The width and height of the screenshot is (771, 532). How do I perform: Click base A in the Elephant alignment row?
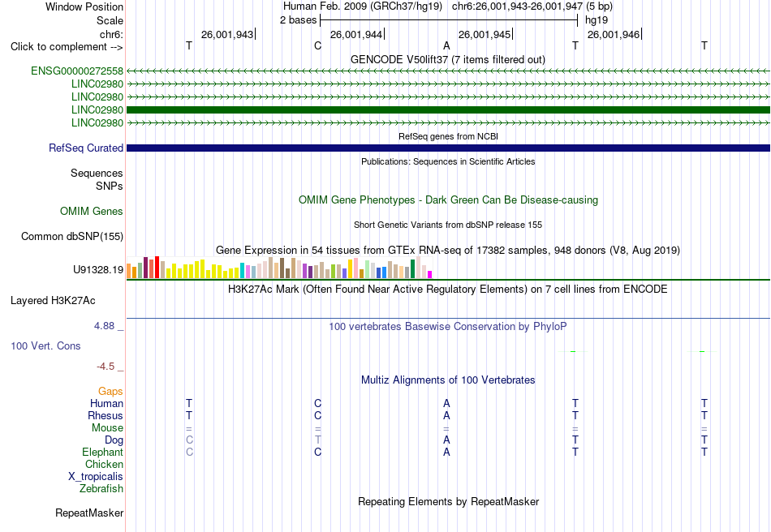point(446,452)
